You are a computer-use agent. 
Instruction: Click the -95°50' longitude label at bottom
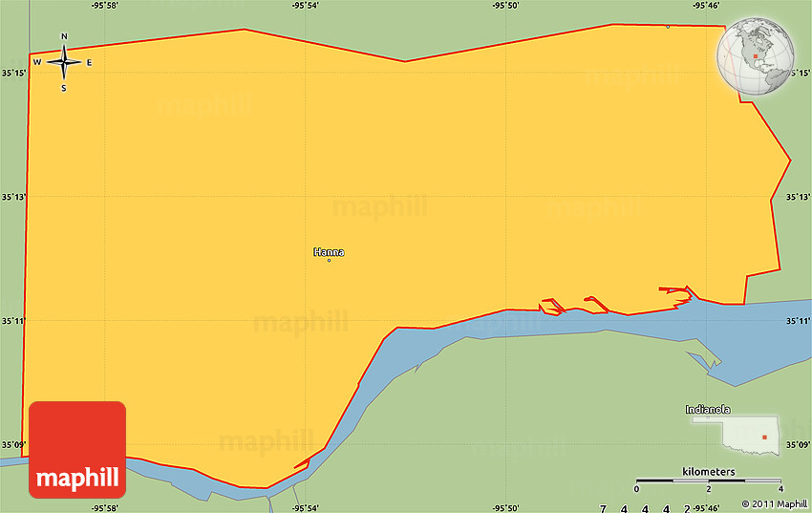[x=505, y=506]
